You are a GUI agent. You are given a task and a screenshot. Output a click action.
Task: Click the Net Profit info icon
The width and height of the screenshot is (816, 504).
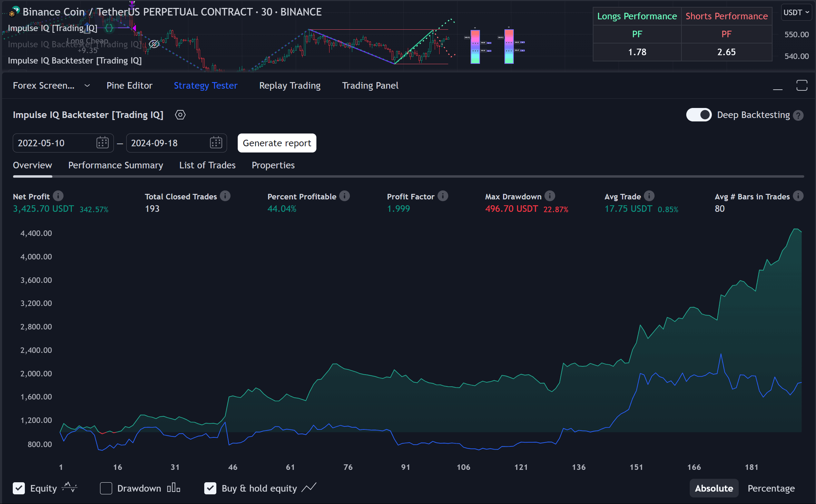58,196
